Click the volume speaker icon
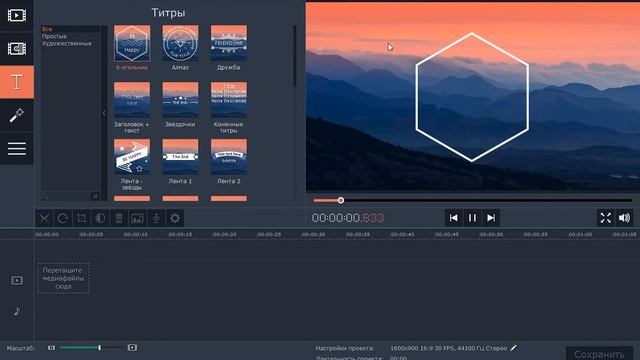Image resolution: width=640 pixels, height=360 pixels. click(x=624, y=218)
